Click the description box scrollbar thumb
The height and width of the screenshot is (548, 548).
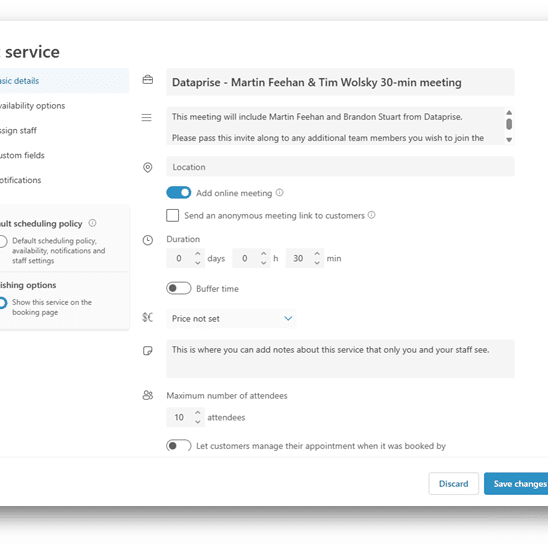(509, 124)
